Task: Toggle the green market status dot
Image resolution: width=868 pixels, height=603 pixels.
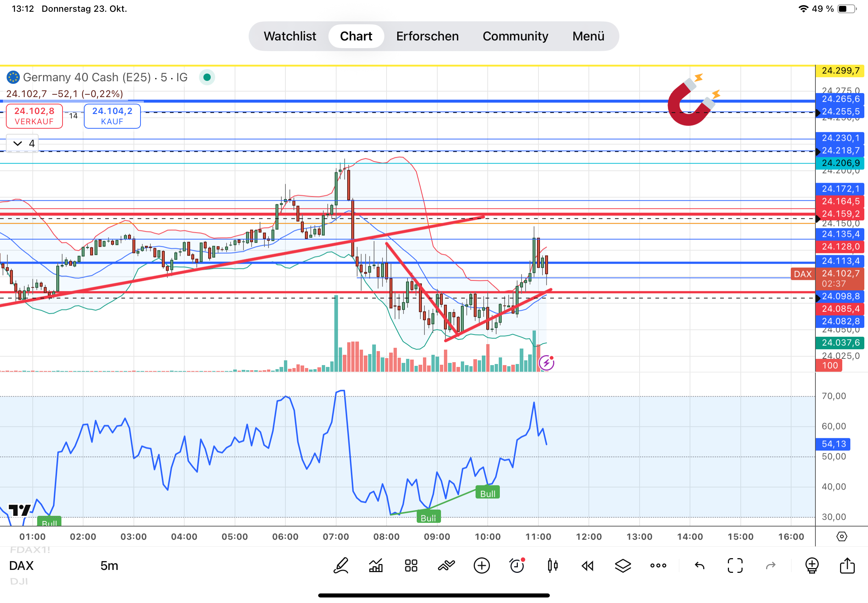Action: coord(207,78)
